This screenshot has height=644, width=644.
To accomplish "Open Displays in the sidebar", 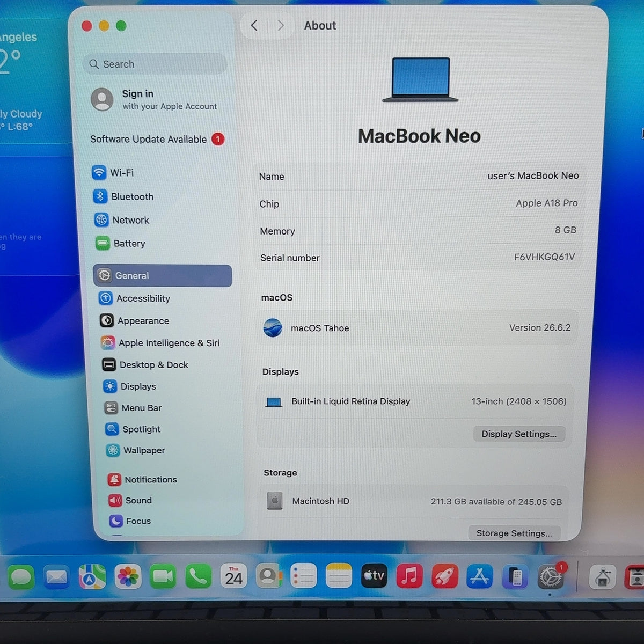I will [129, 386].
